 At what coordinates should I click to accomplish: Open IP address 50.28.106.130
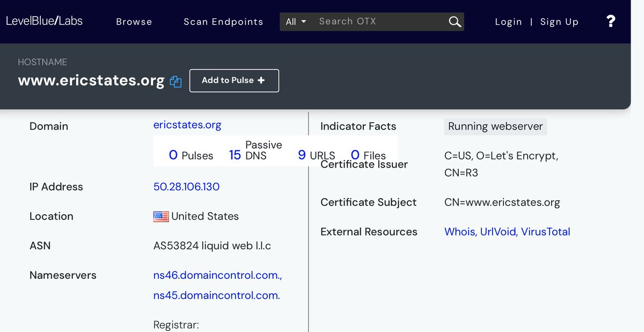186,186
